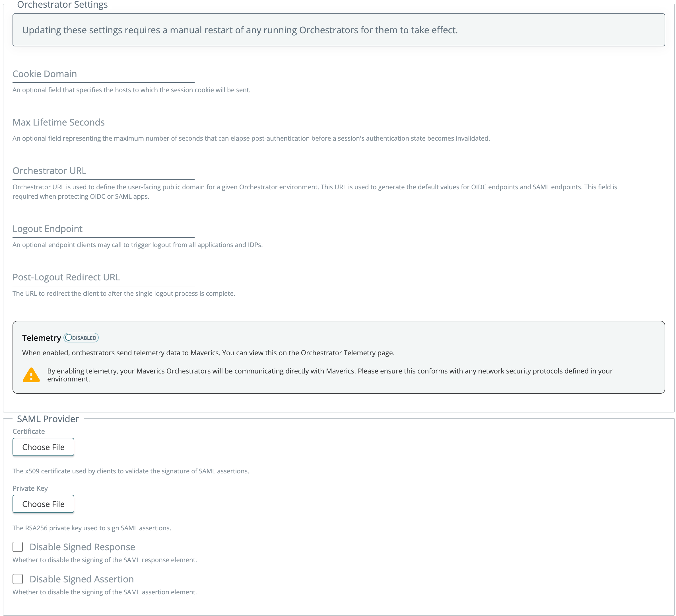
Task: Click the text about viewing Orchestrator Telemetry page
Action: click(208, 353)
